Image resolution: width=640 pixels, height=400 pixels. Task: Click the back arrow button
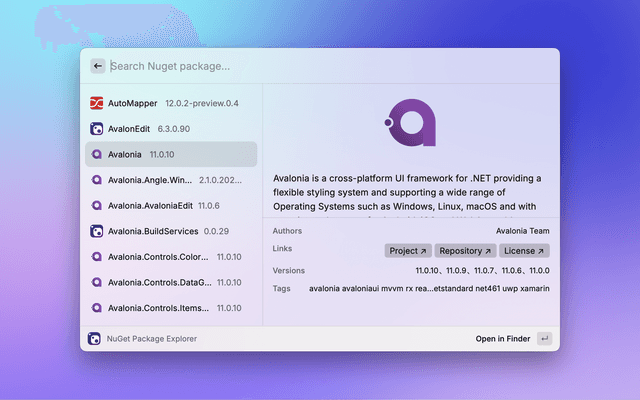pos(98,66)
